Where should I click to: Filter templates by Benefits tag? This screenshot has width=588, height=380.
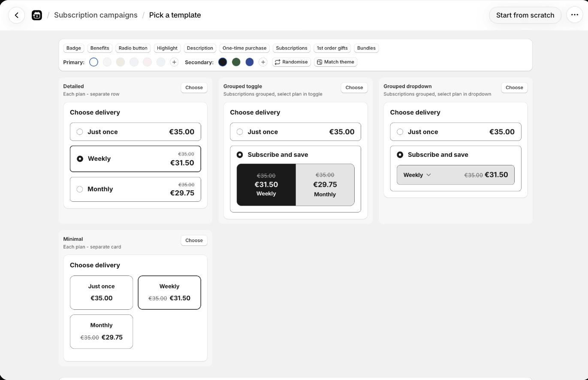100,48
